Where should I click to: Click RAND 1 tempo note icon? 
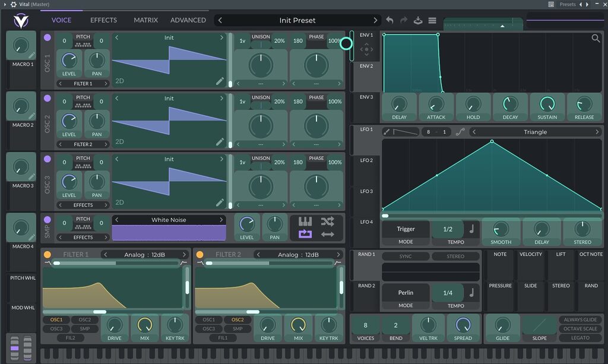click(x=471, y=293)
